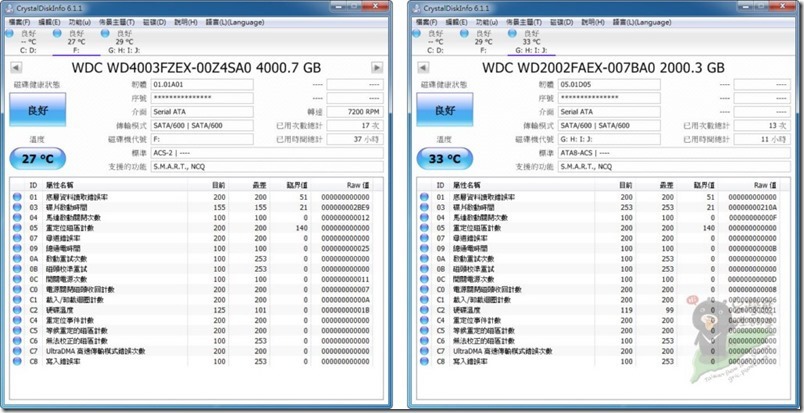Select F: 27 °C disk tab in left window
This screenshot has height=413, width=804.
(x=76, y=42)
